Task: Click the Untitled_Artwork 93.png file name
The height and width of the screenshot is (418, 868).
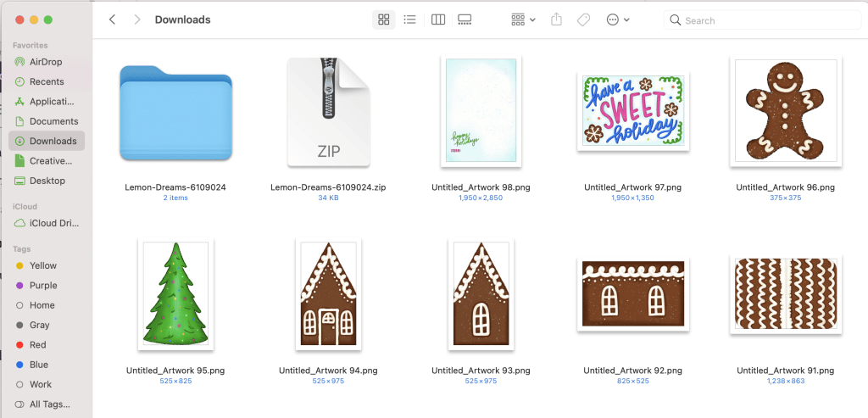Action: 481,371
